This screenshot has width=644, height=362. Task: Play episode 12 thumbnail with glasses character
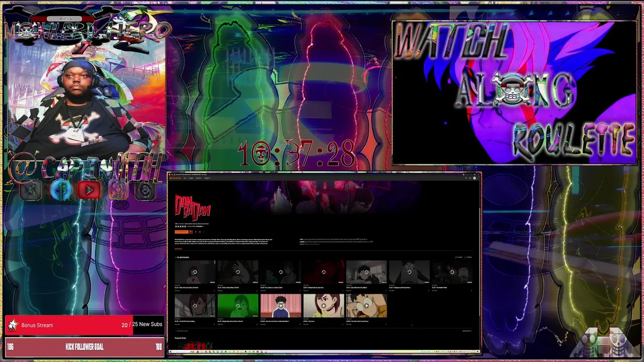tap(366, 306)
